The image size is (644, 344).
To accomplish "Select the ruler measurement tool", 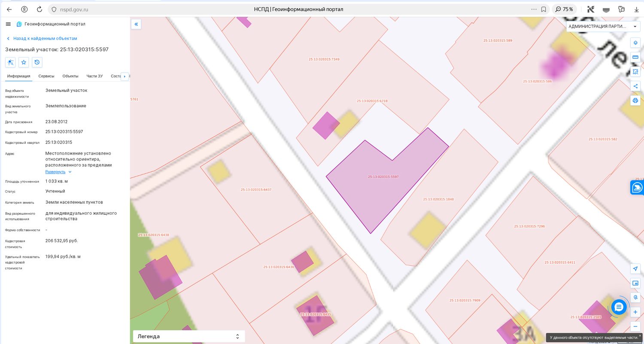I will (x=635, y=57).
